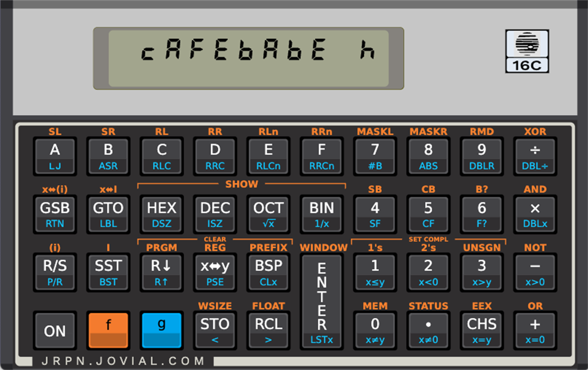
Task: Click the minus (−) key
Action: pyautogui.click(x=535, y=272)
